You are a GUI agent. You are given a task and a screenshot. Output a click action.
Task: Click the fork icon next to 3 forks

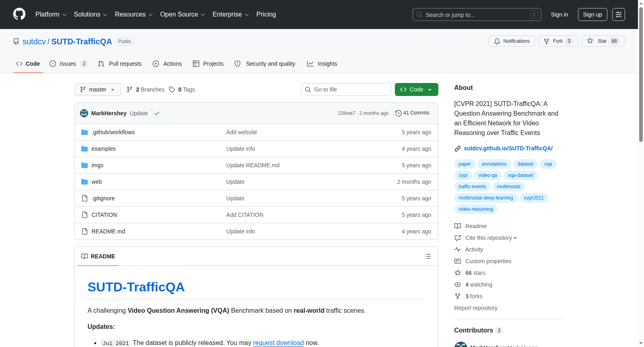[x=458, y=296]
